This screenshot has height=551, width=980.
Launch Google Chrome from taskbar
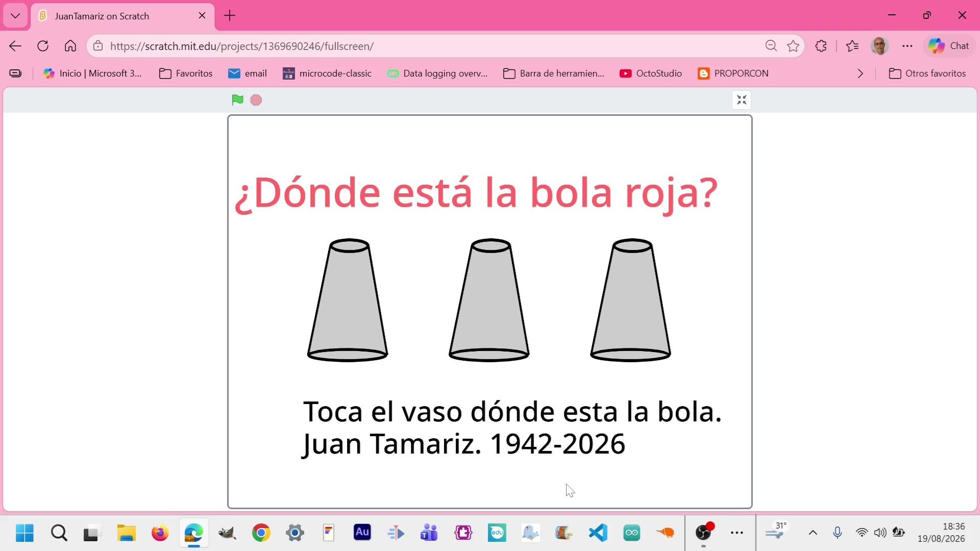coord(261,533)
